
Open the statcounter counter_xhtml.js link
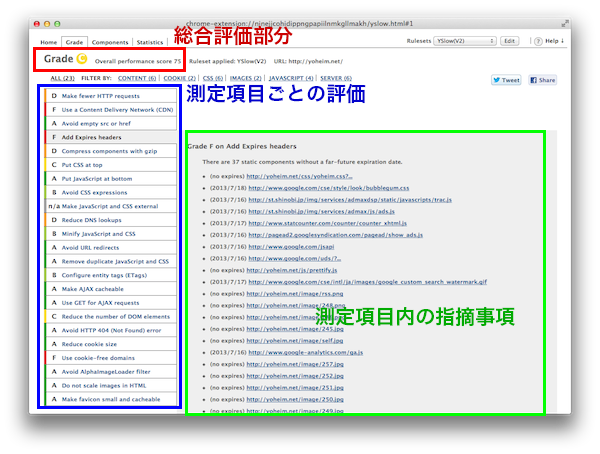click(328, 223)
